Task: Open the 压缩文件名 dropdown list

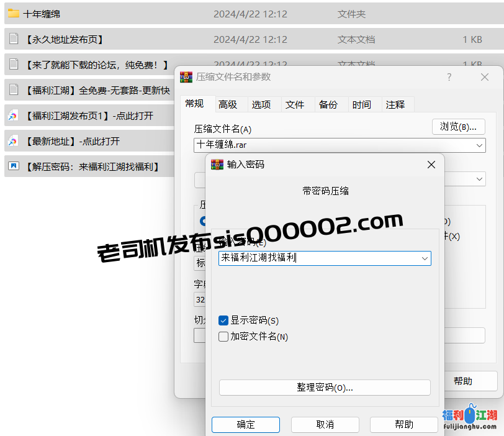Action: 479,145
